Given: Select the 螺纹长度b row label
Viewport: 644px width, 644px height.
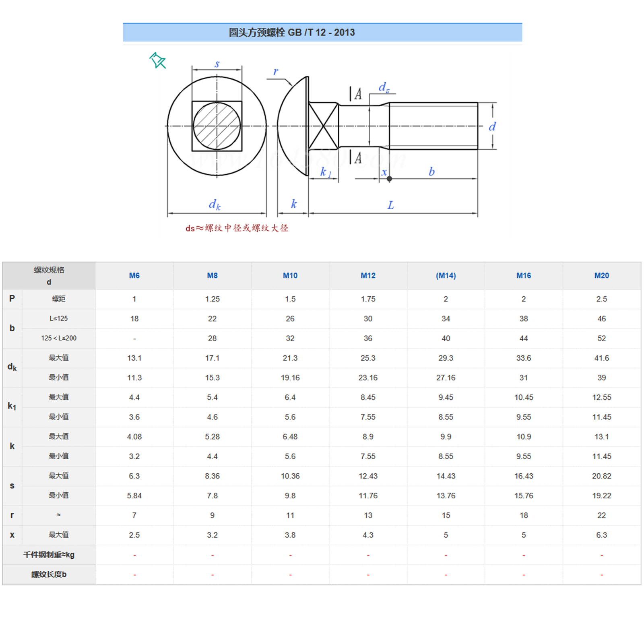Looking at the screenshot, I should click(x=49, y=574).
